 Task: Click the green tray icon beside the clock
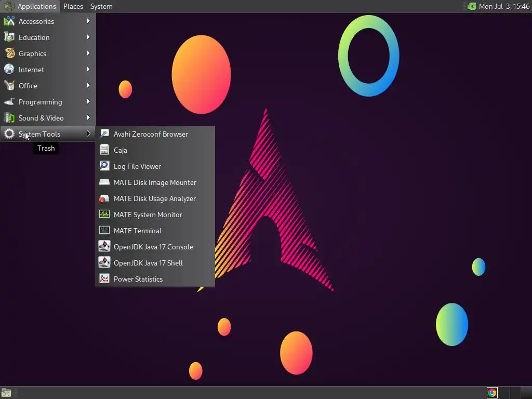tap(472, 6)
